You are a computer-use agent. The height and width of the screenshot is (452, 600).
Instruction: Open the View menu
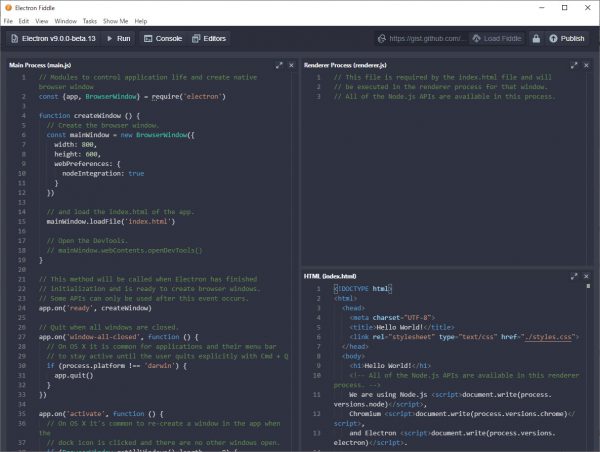click(42, 21)
